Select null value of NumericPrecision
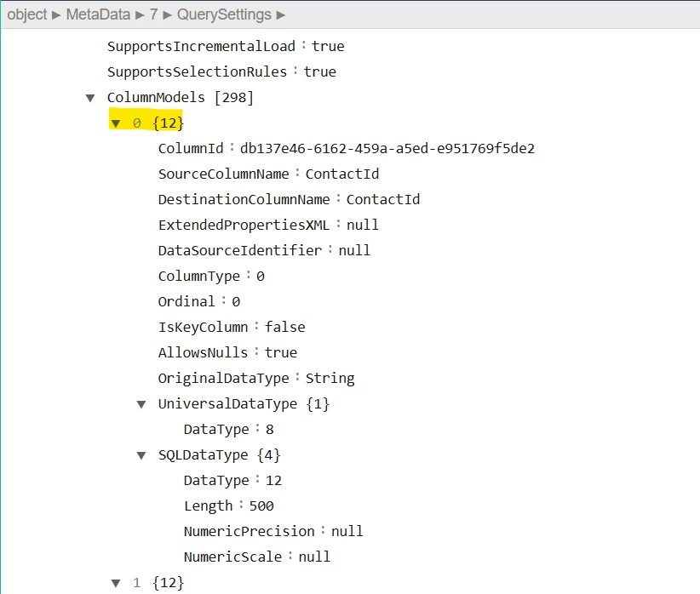This screenshot has height=594, width=700. coord(347,532)
